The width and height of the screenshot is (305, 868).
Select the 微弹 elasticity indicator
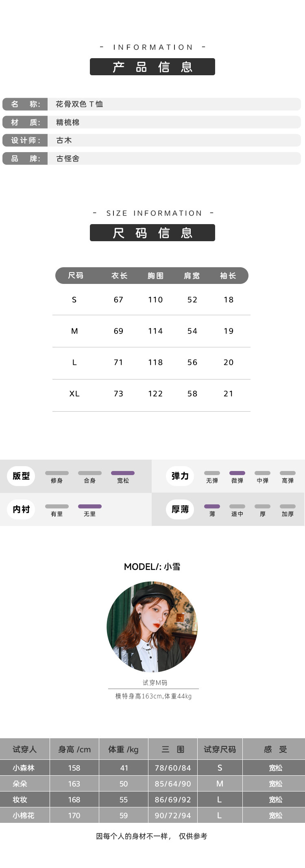tap(237, 477)
